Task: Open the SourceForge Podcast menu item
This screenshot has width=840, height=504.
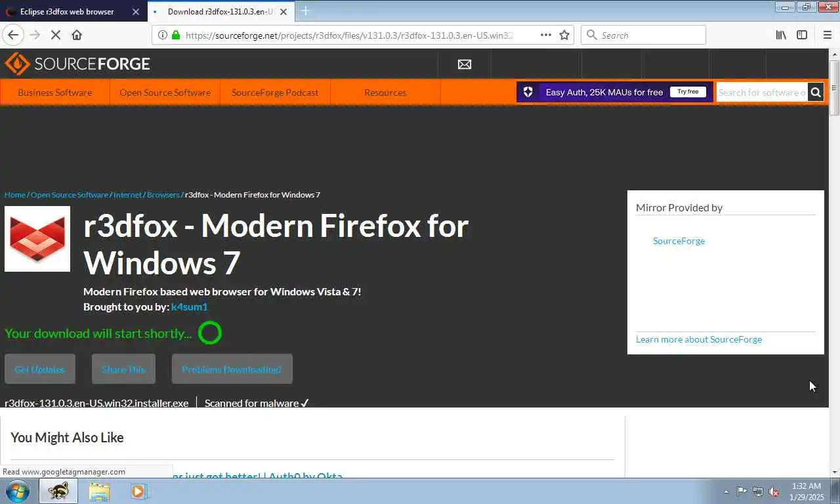Action: (275, 93)
